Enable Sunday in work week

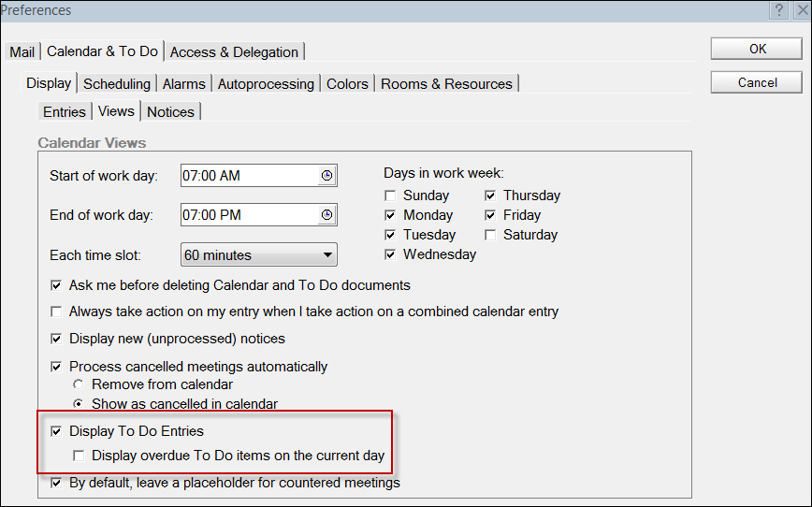click(390, 196)
